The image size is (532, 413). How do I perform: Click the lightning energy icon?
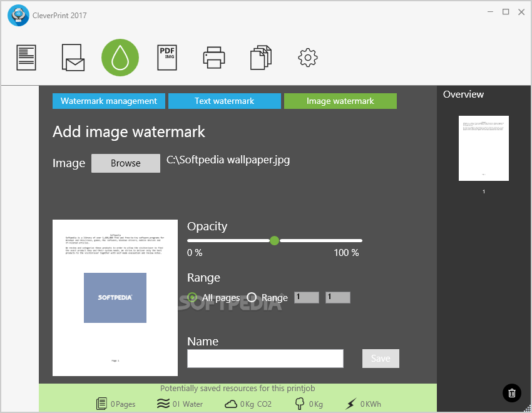coord(350,404)
